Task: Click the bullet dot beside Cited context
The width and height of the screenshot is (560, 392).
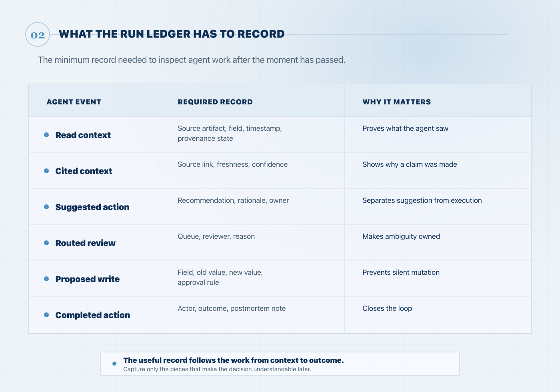Action: pyautogui.click(x=46, y=171)
